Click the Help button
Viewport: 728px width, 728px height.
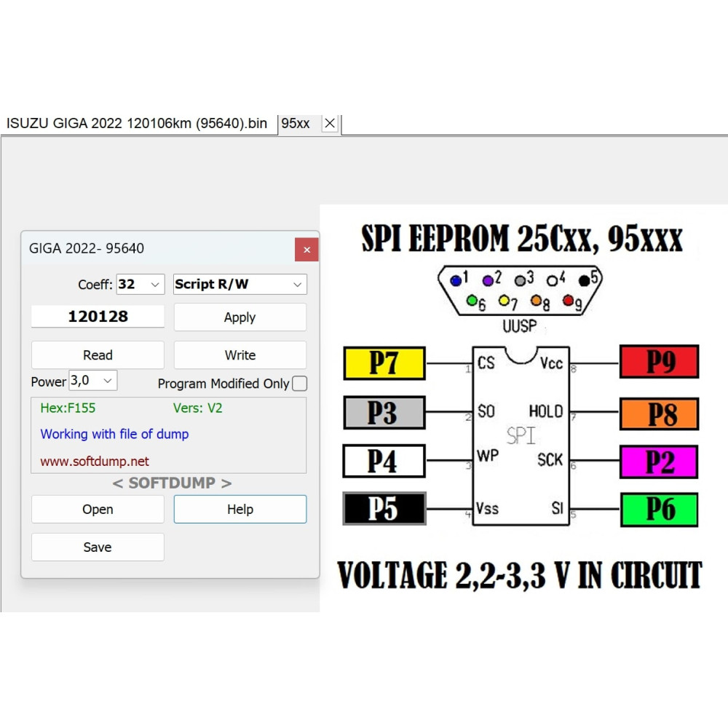coord(240,510)
